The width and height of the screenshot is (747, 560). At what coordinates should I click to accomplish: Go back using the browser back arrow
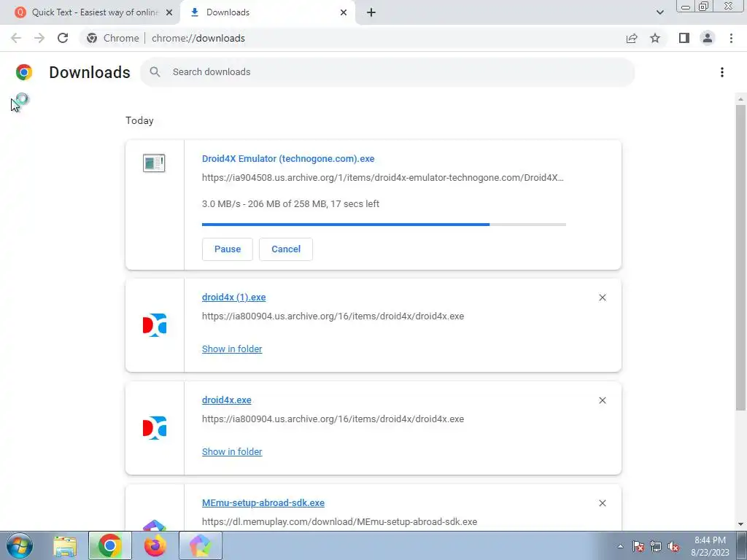16,38
